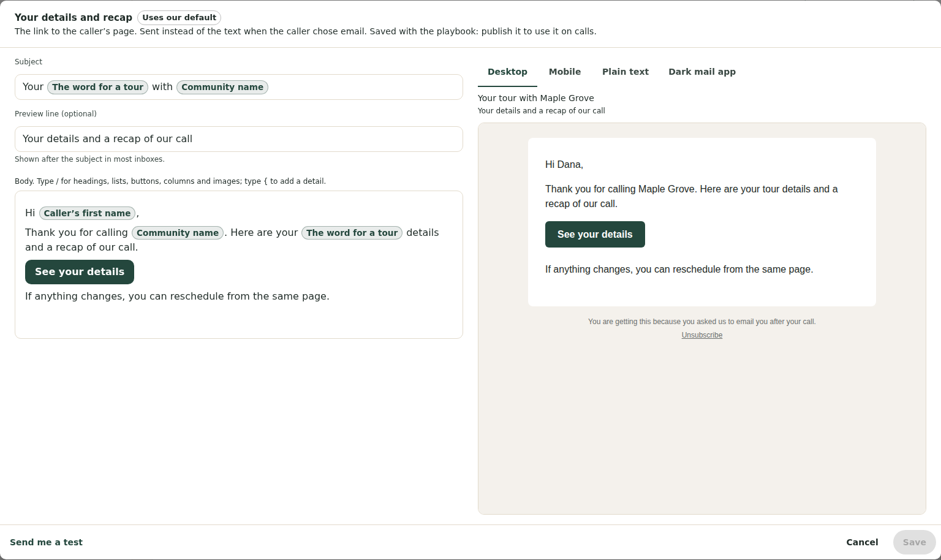Switch to the Mobile preview tab
Viewport: 941px width, 560px height.
[565, 72]
